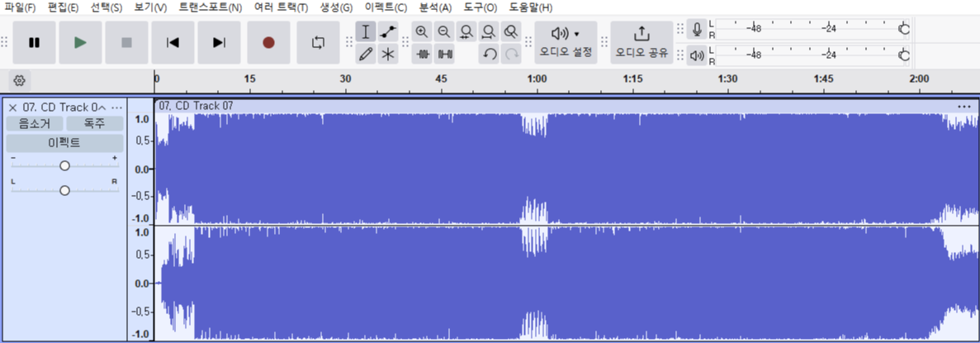Open track panel three-dot menu
Image resolution: width=980 pixels, height=343 pixels.
[117, 107]
